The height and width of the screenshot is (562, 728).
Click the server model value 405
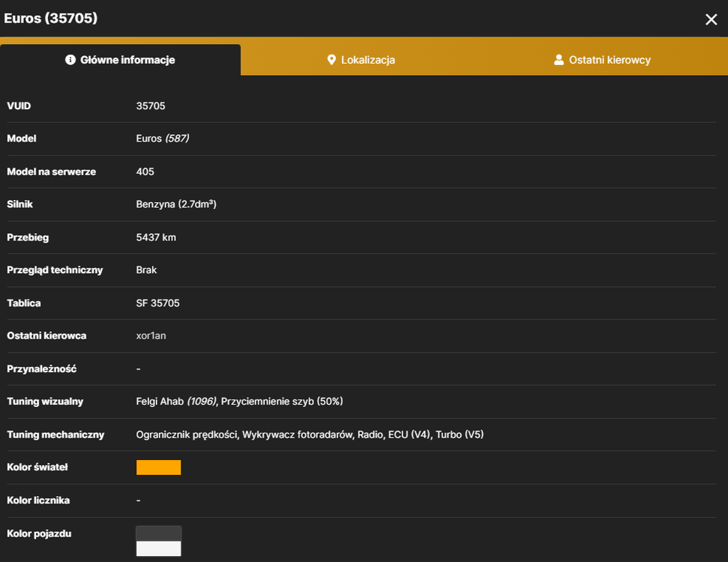point(145,172)
